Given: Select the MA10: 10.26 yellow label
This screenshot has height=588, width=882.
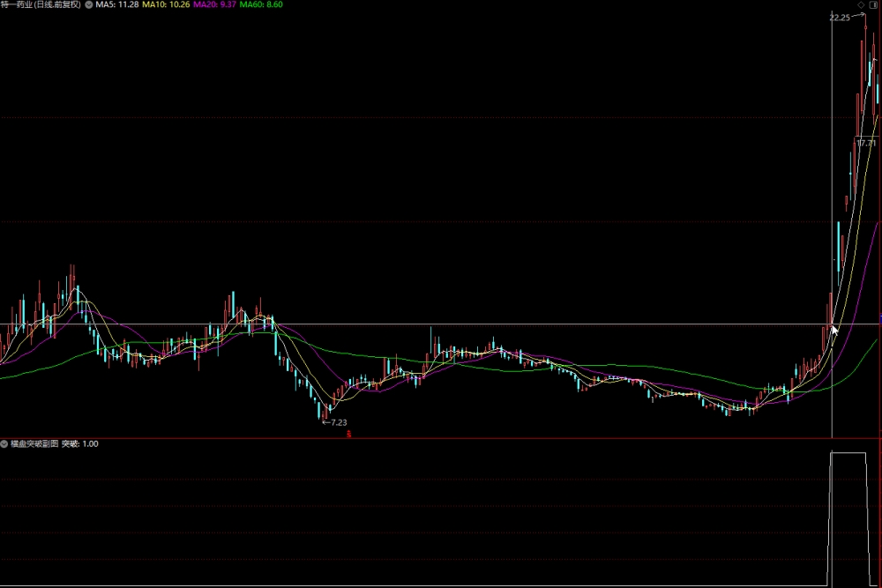Looking at the screenshot, I should 166,4.
